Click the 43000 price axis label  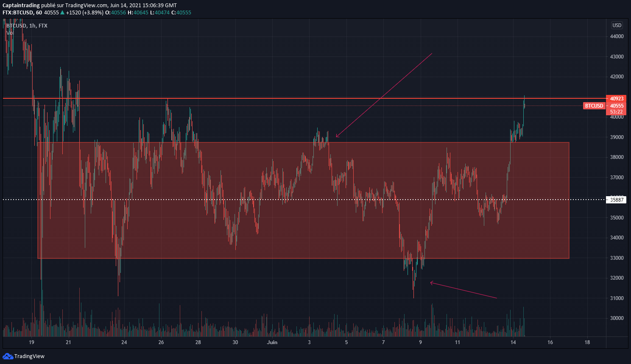pos(617,57)
